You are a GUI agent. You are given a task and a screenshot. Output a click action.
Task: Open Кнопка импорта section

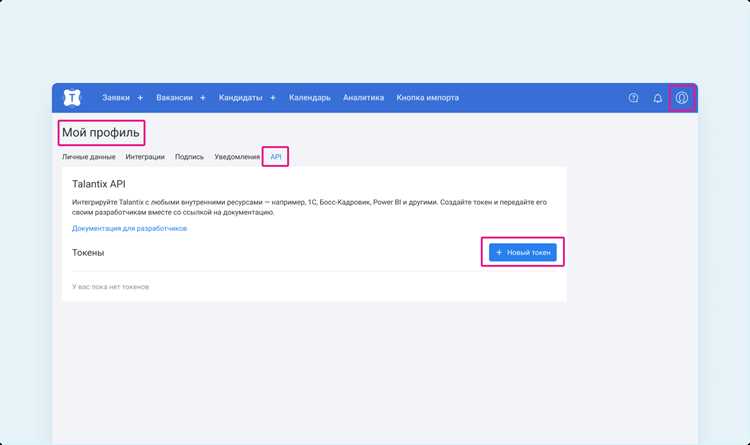point(428,98)
